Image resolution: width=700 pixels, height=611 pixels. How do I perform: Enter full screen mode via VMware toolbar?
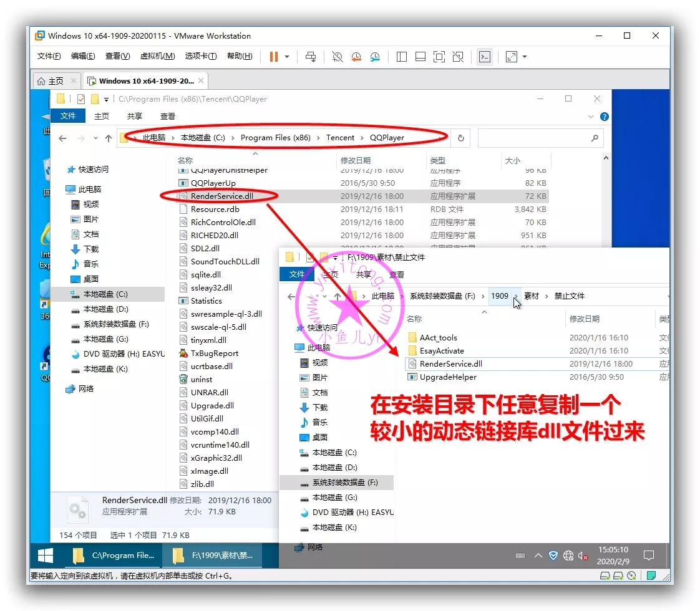click(x=439, y=57)
